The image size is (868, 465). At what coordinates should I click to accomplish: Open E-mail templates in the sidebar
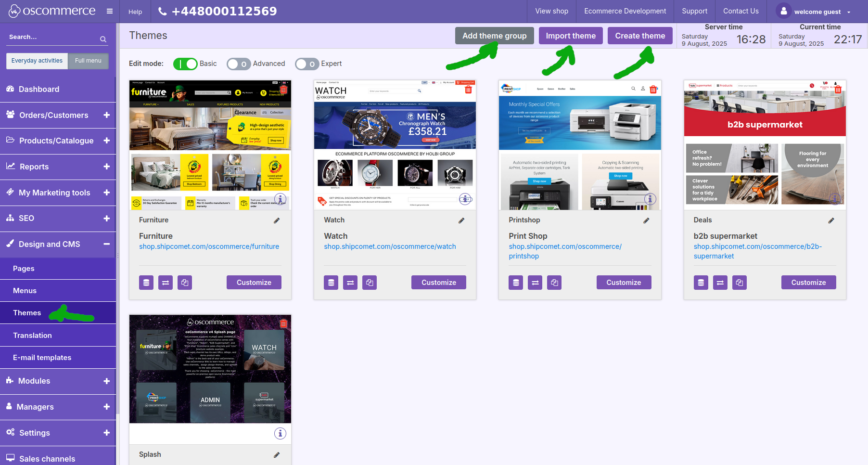[58, 358]
